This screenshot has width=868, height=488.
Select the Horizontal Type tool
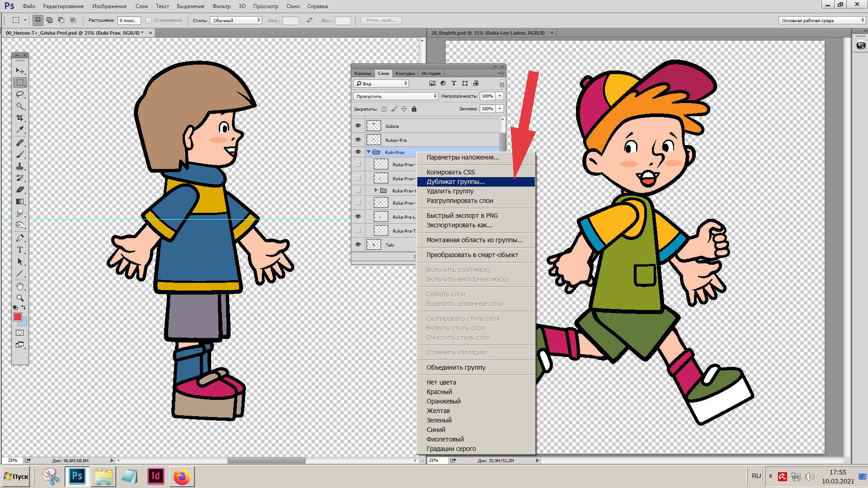20,250
